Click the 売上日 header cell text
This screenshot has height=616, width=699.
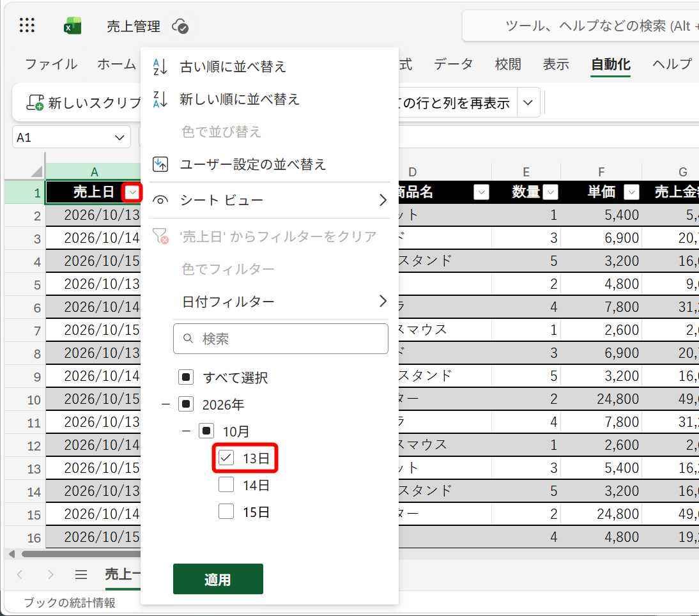93,192
